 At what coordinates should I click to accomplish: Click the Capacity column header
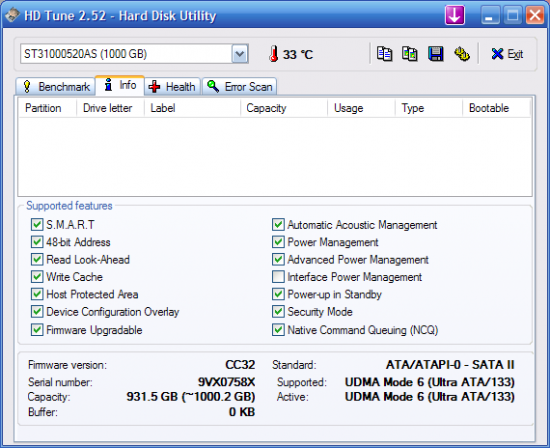pos(284,108)
